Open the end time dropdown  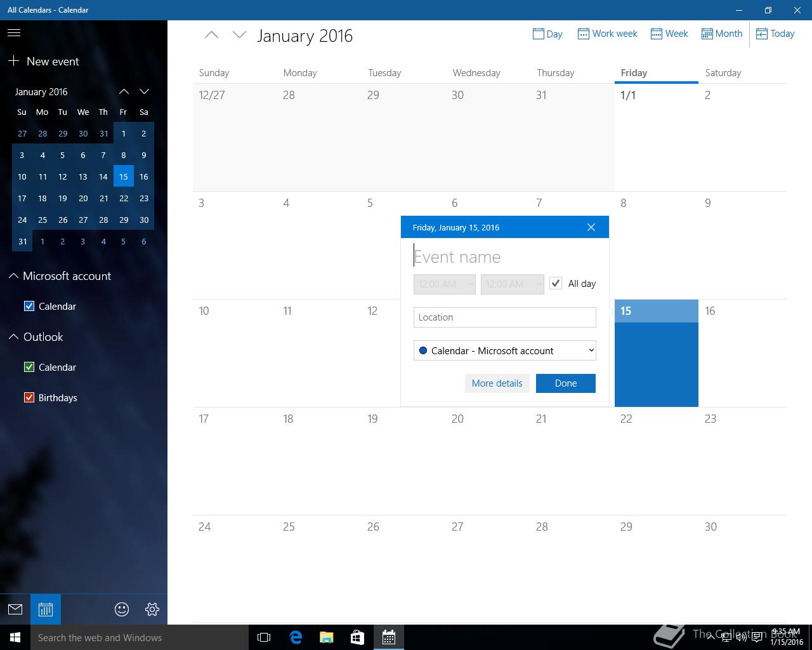tap(513, 284)
